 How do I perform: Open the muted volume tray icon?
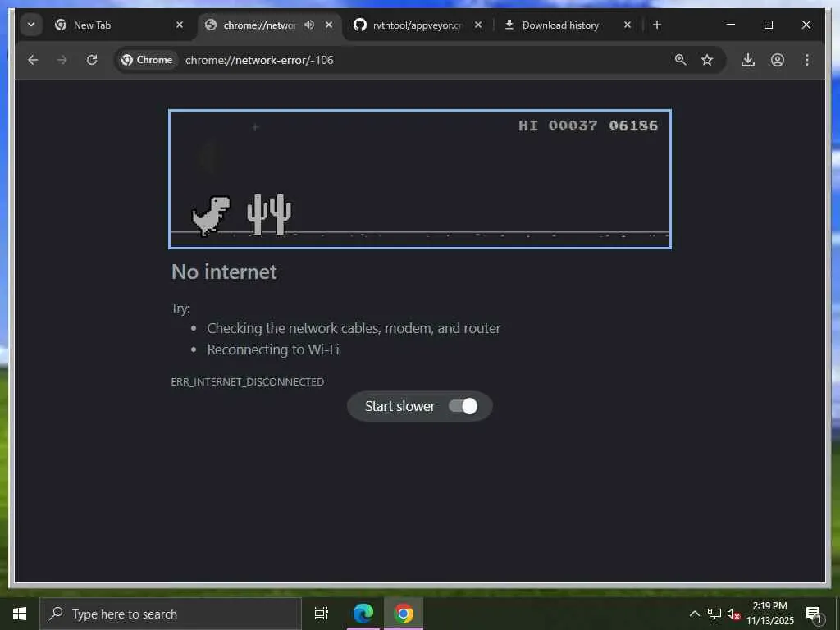coord(733,614)
